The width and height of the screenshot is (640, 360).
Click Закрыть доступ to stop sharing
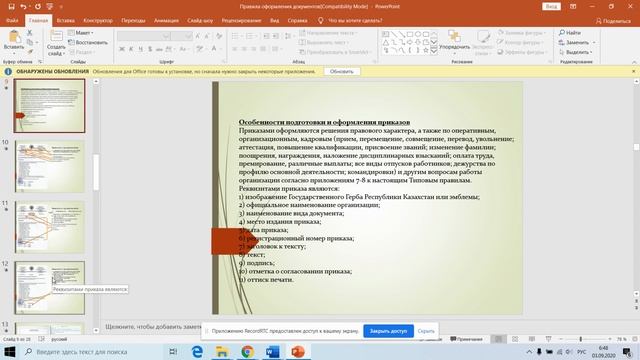[388, 331]
